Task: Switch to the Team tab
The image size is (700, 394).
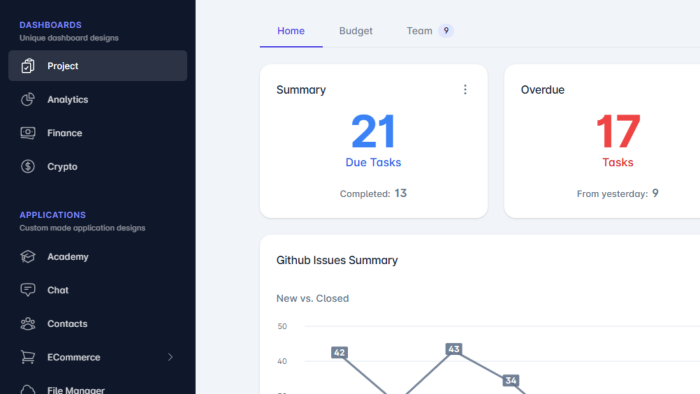Action: click(x=419, y=31)
